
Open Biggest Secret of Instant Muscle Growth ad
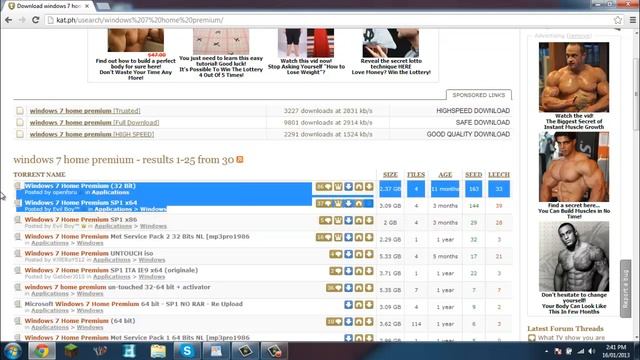coord(574,86)
